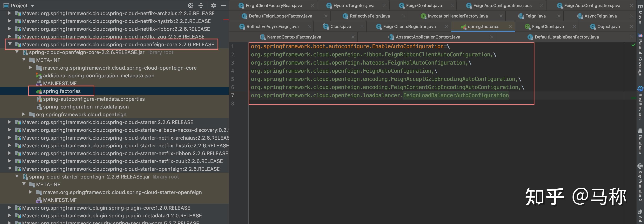The image size is (644, 224).
Task: Click the Collapse All icon in Project panel
Action: (x=201, y=5)
